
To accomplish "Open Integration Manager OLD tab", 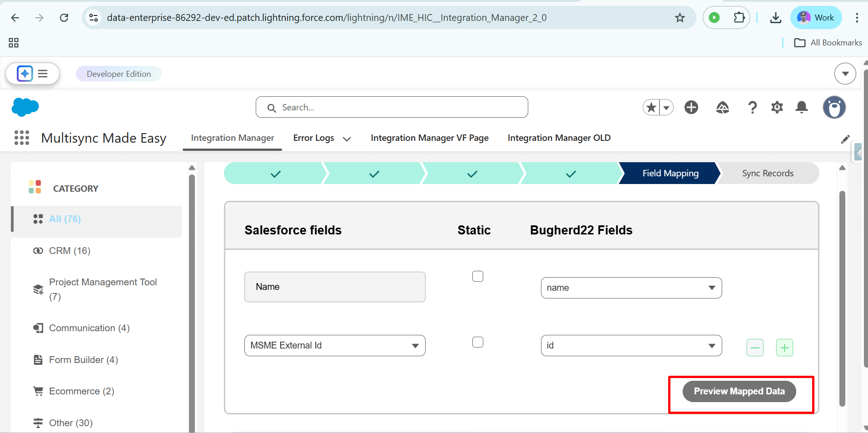I will click(559, 138).
